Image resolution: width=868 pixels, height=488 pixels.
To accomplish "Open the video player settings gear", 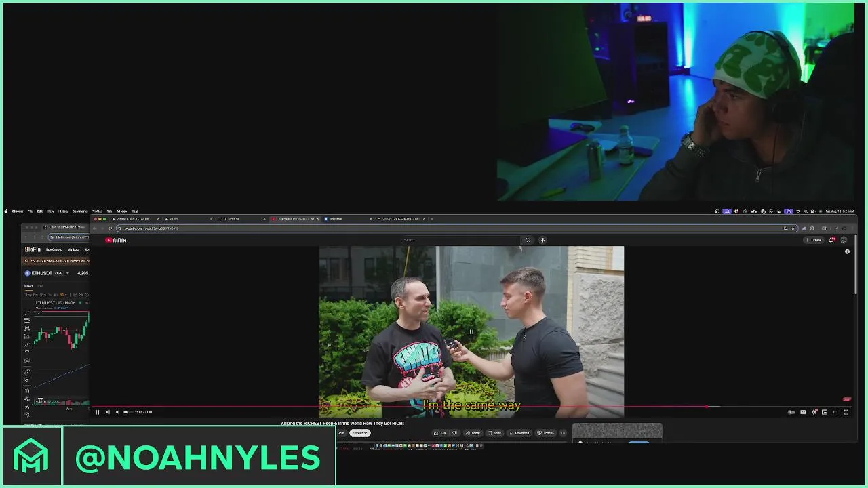I will pyautogui.click(x=814, y=412).
